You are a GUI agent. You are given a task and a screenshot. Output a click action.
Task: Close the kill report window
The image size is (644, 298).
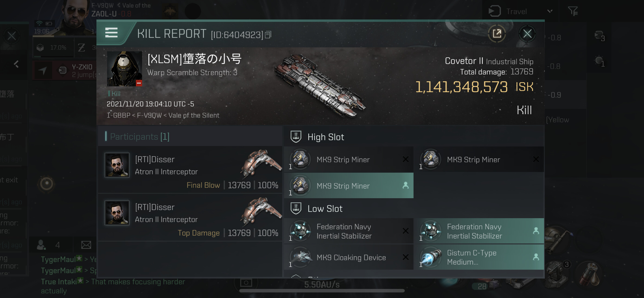click(x=527, y=33)
